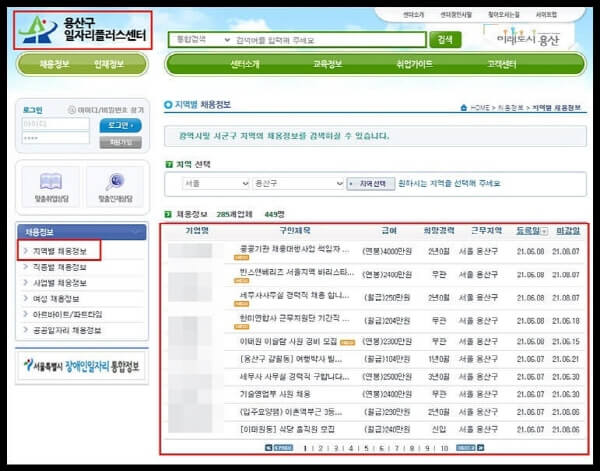The height and width of the screenshot is (471, 600).
Task: Click the (연봉)4000만원 salary cell
Action: point(387,251)
